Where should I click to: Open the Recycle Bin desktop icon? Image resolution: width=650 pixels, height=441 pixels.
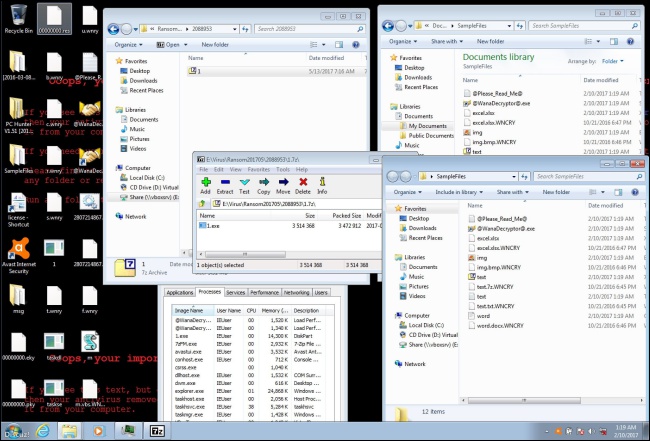coord(18,18)
